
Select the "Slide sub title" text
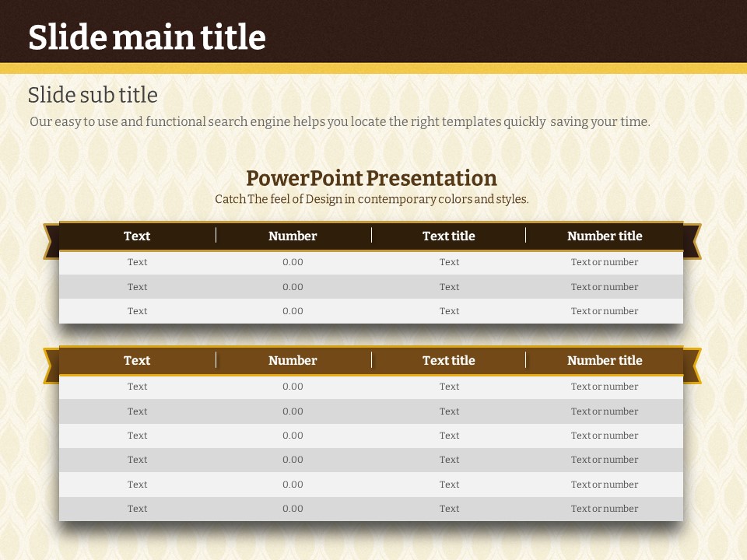click(93, 95)
